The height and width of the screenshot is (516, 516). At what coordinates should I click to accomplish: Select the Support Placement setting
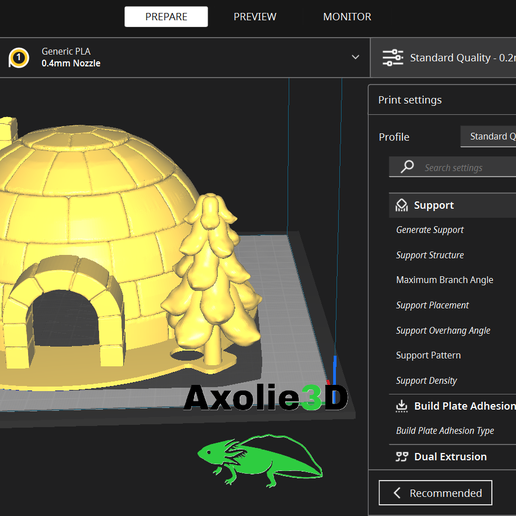[432, 305]
